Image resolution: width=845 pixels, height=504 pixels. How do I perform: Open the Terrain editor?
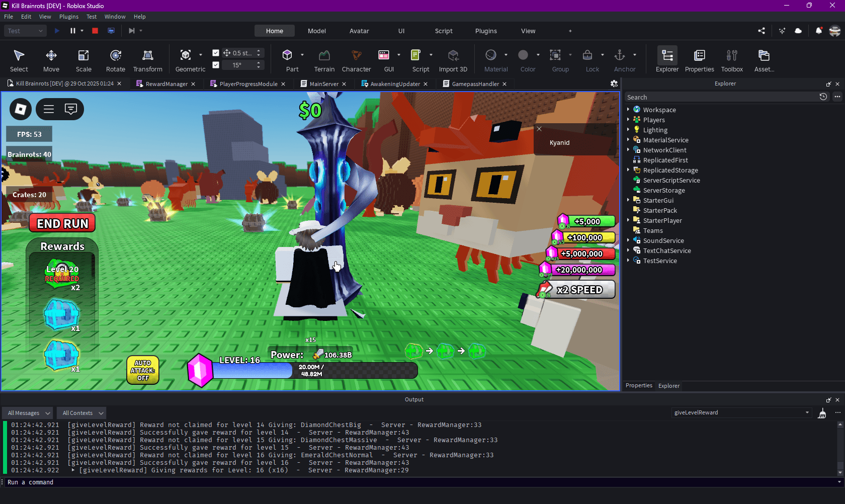click(x=324, y=60)
